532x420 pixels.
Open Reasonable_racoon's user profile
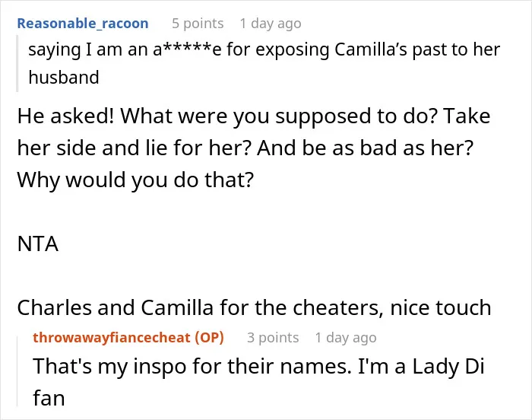83,24
